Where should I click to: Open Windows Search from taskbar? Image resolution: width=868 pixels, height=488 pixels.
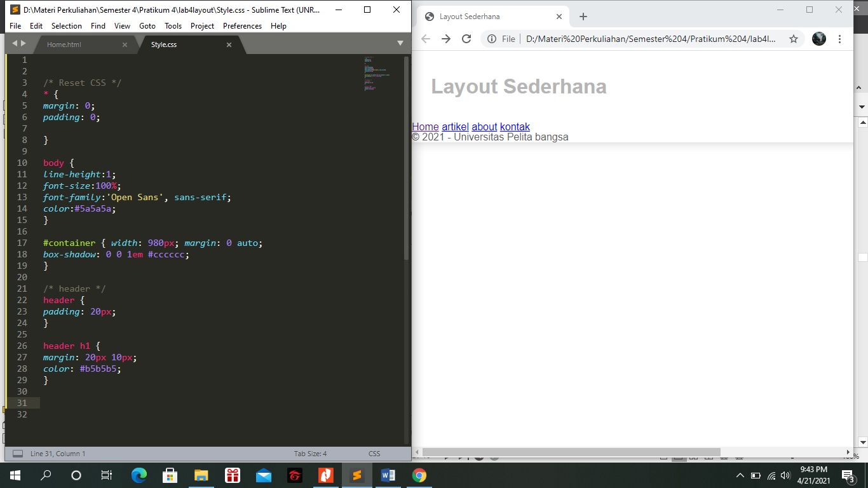pos(46,475)
